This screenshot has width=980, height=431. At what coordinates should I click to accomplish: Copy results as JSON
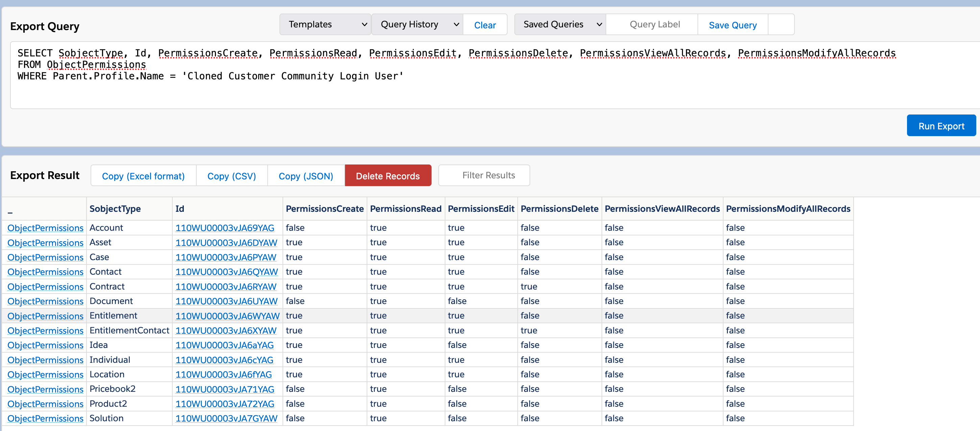click(305, 176)
